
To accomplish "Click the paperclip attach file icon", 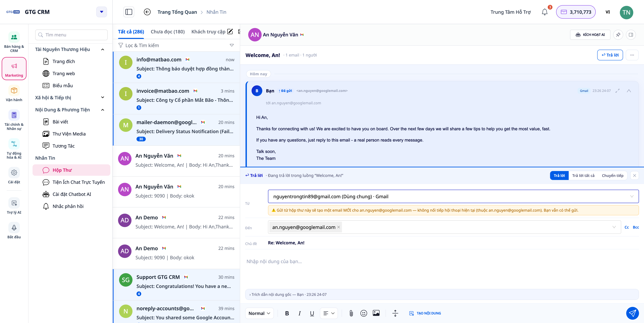I will [351, 313].
